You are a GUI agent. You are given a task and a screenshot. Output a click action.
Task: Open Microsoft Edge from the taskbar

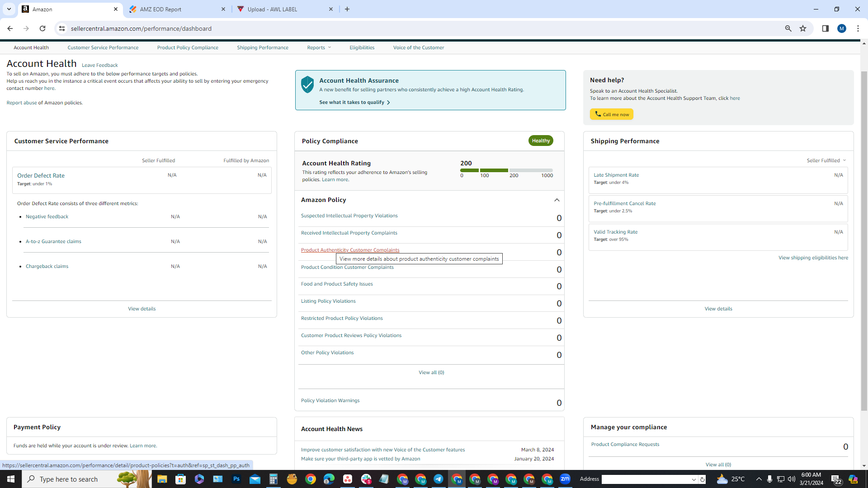tap(329, 479)
